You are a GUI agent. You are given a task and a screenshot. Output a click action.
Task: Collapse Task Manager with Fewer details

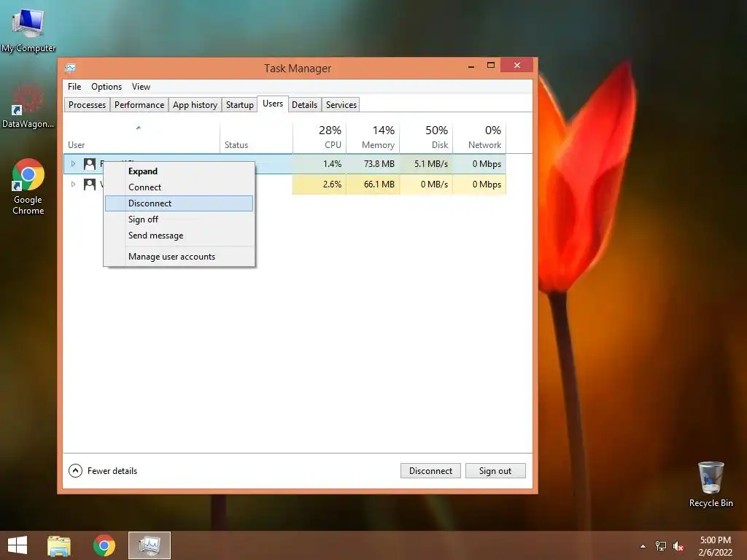click(x=103, y=471)
